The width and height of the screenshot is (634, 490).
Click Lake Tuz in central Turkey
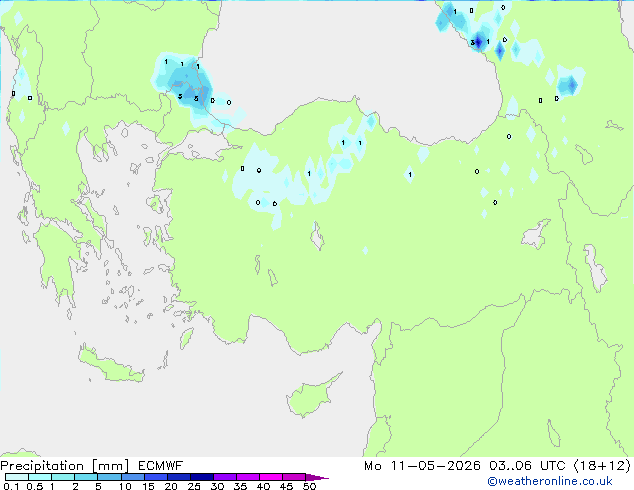[317, 236]
